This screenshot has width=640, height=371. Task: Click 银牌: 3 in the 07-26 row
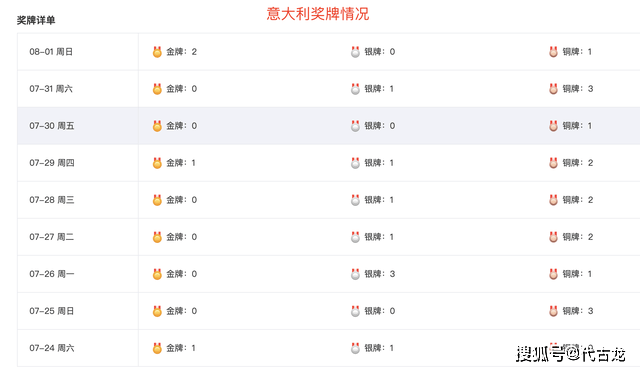380,274
